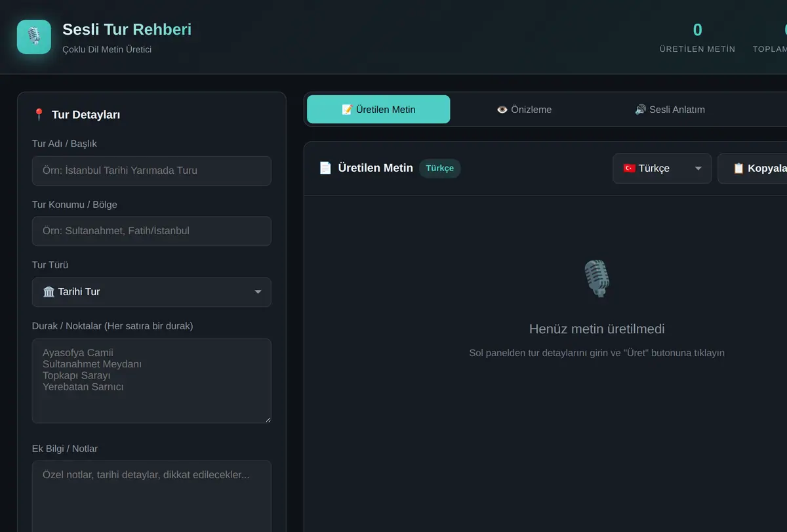787x532 pixels.
Task: Open the Sesli Anlatım tab
Action: click(670, 110)
